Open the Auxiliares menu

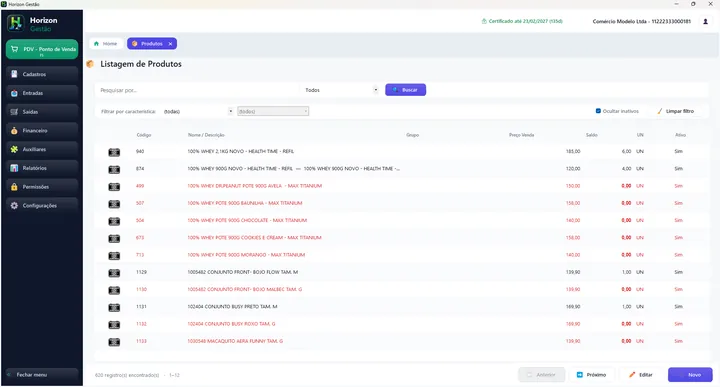click(x=42, y=149)
